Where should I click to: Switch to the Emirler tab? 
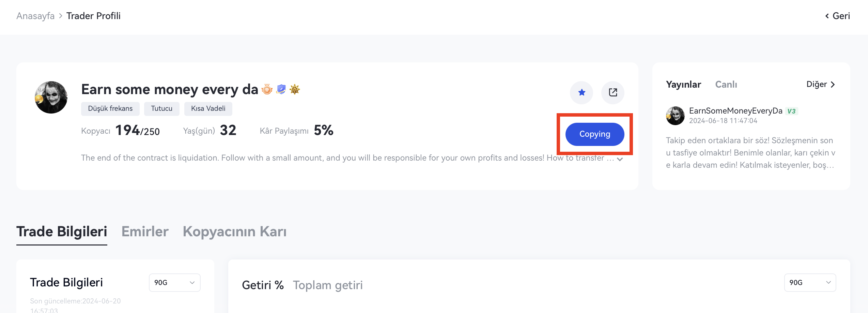(145, 232)
